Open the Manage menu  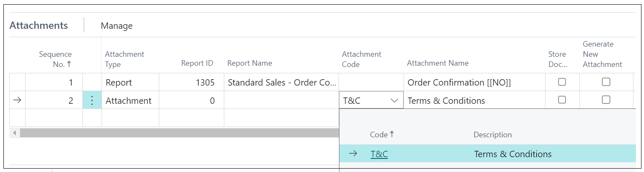pos(117,26)
